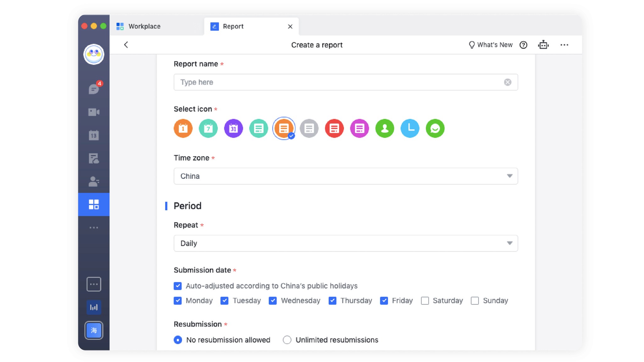
Task: Expand the Repeat dropdown showing Daily
Action: coord(510,243)
